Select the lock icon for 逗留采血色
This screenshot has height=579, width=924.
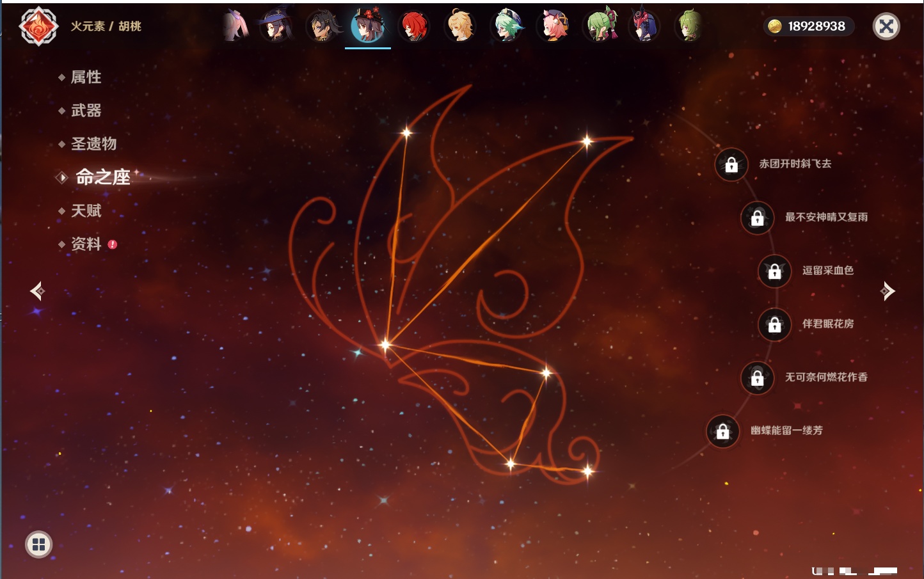[x=774, y=271]
